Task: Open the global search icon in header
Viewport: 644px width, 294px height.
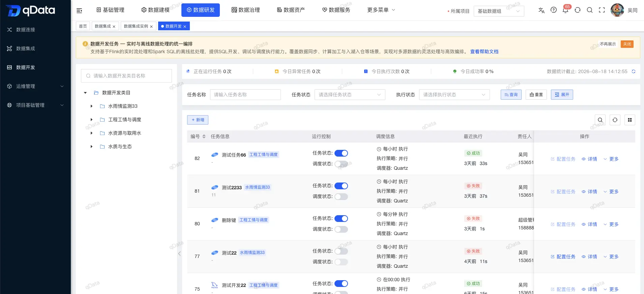Action: [590, 10]
